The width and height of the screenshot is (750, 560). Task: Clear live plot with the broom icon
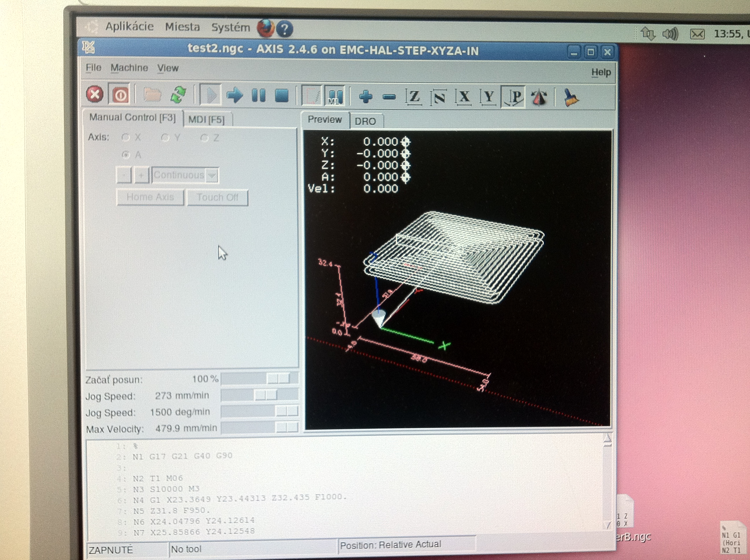click(x=571, y=98)
